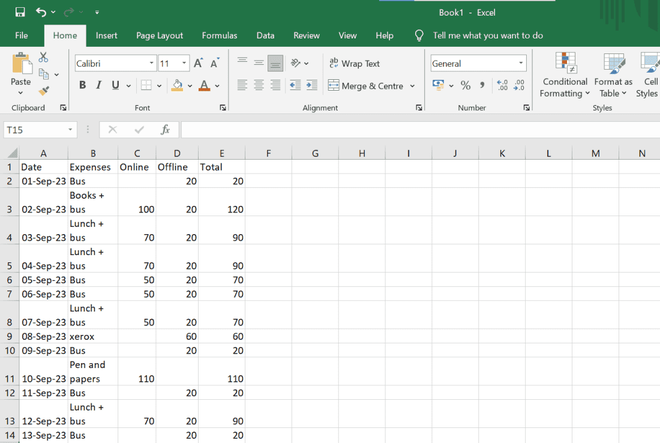Open underline style dropdown arrow
The image size is (660, 443).
pos(128,86)
